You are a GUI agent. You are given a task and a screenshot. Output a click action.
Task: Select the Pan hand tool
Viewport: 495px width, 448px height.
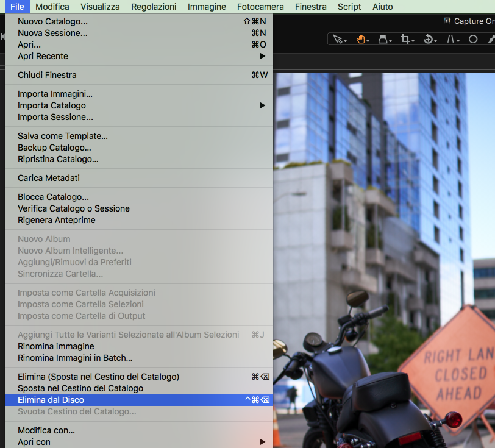[x=360, y=39]
